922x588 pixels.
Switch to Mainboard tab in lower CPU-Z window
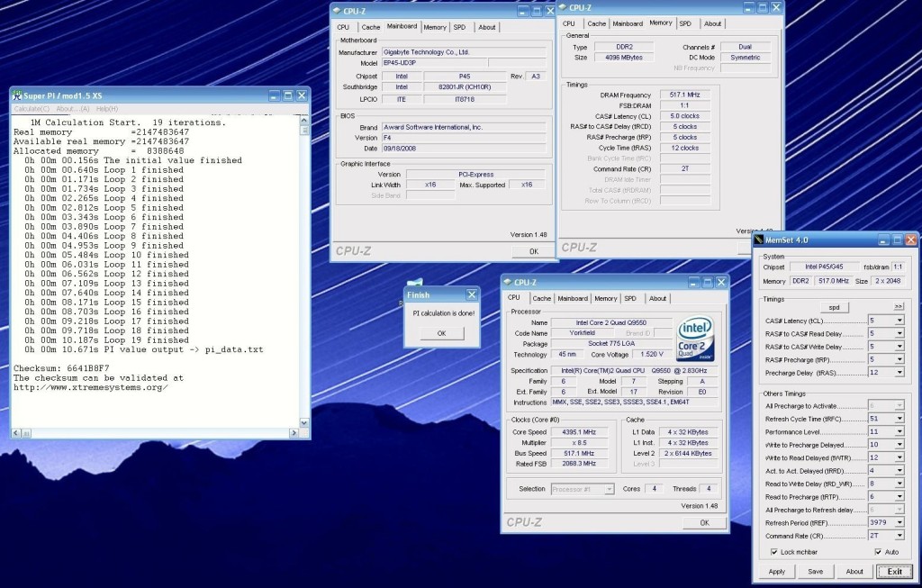tap(573, 298)
